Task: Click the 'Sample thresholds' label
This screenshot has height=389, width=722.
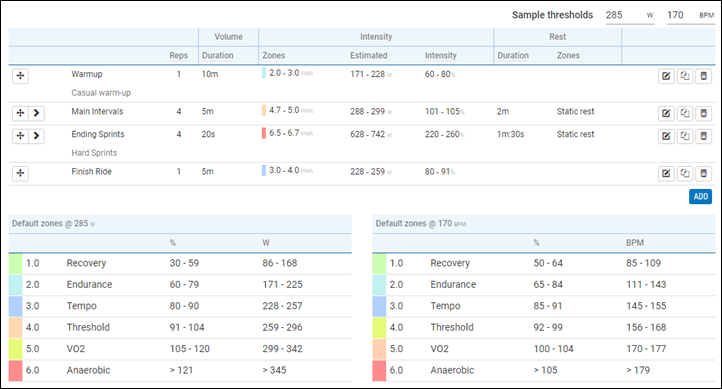Action: pos(553,15)
